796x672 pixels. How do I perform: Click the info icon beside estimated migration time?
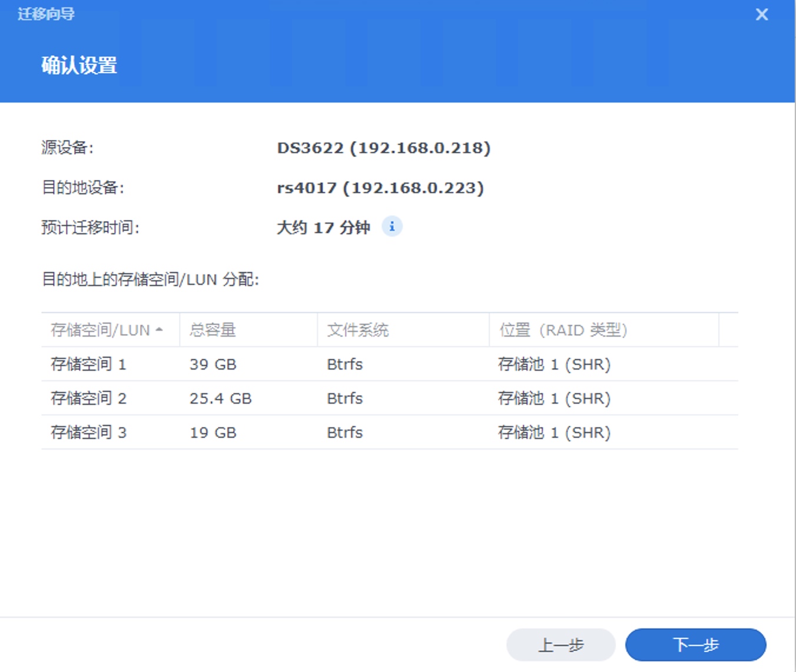(x=392, y=227)
